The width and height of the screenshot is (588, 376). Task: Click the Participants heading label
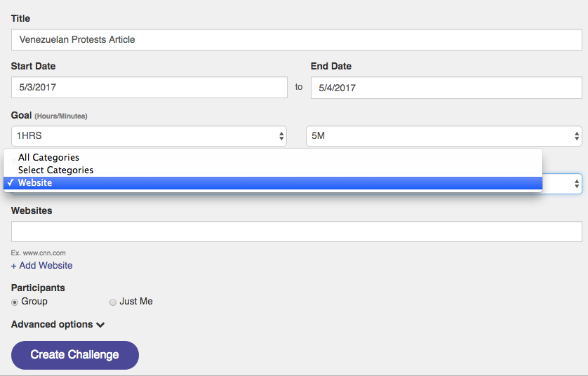(38, 288)
